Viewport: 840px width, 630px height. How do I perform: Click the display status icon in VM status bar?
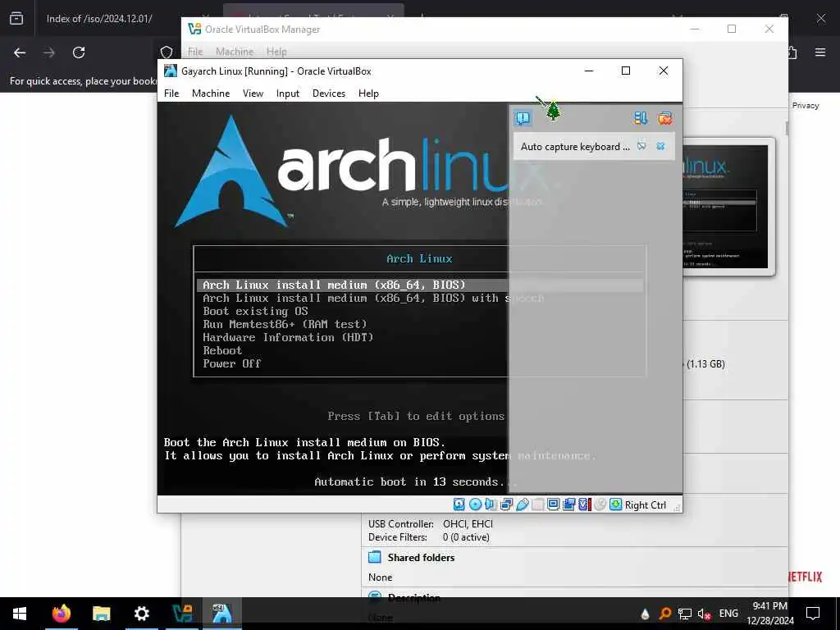[x=554, y=504]
